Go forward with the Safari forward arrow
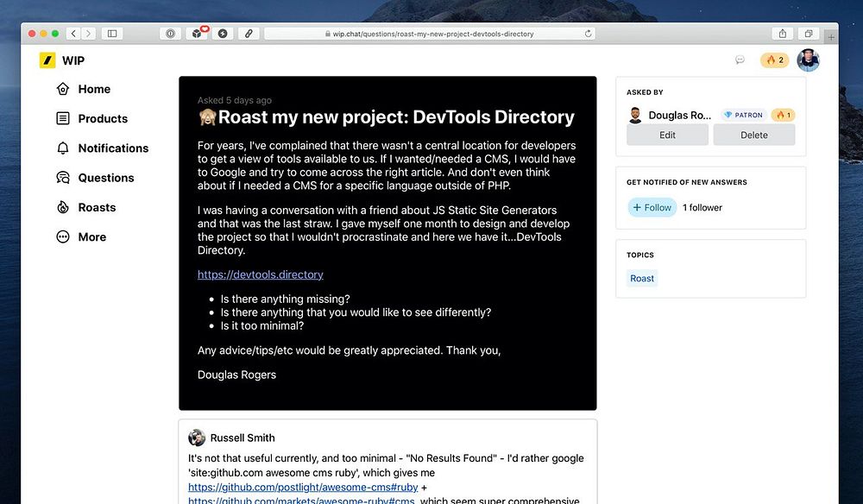 88,34
